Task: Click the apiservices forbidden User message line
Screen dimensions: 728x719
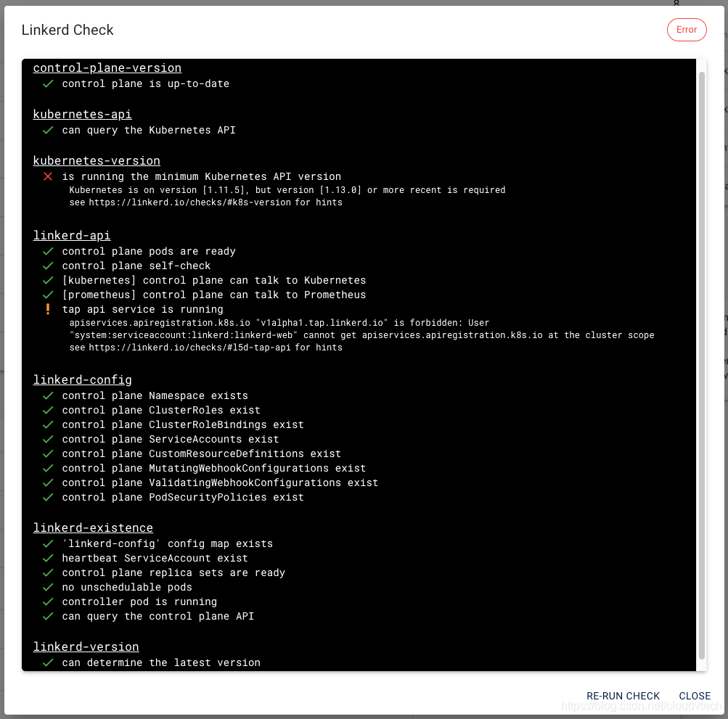Action: point(279,323)
